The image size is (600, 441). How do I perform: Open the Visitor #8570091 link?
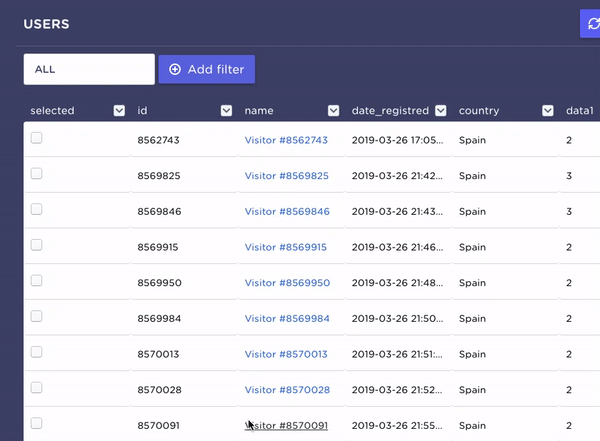(286, 425)
